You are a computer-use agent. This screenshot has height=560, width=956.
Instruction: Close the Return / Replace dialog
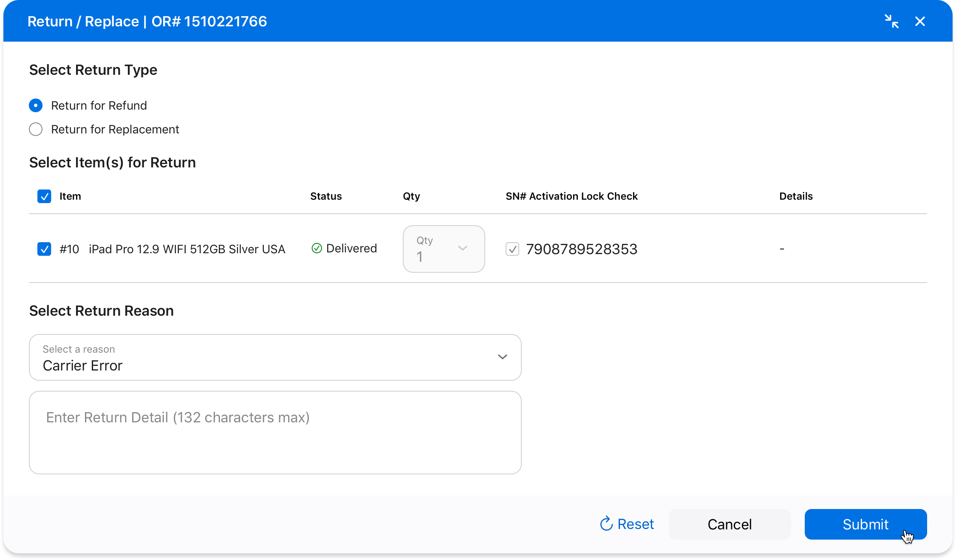tap(920, 21)
